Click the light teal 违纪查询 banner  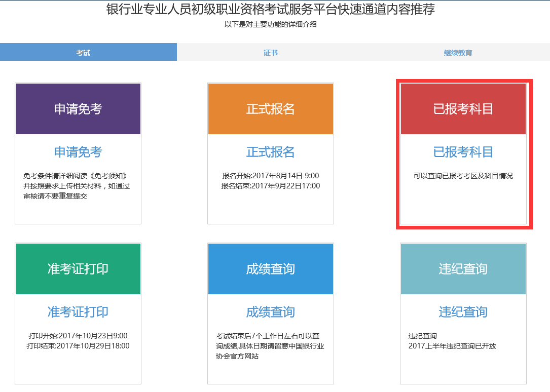coord(463,269)
